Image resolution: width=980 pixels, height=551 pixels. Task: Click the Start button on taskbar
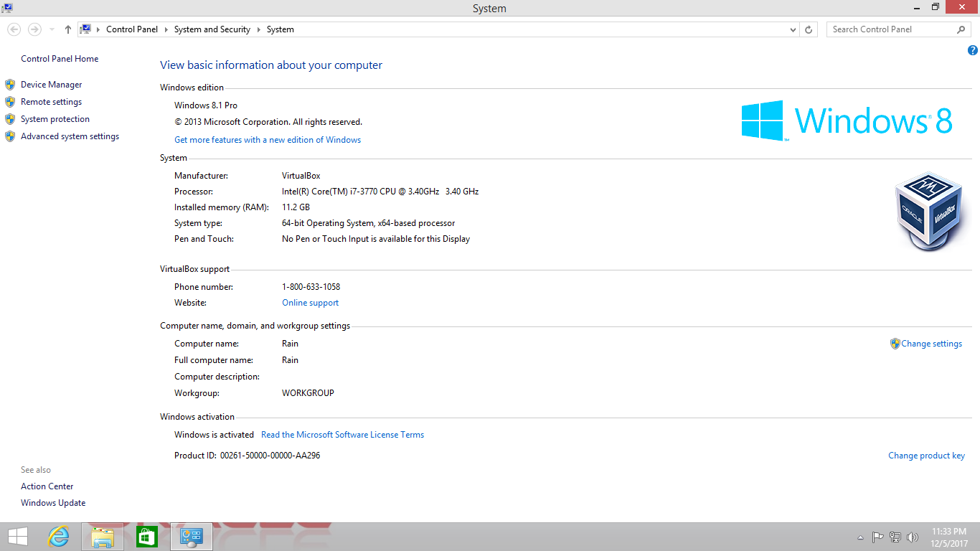point(17,537)
